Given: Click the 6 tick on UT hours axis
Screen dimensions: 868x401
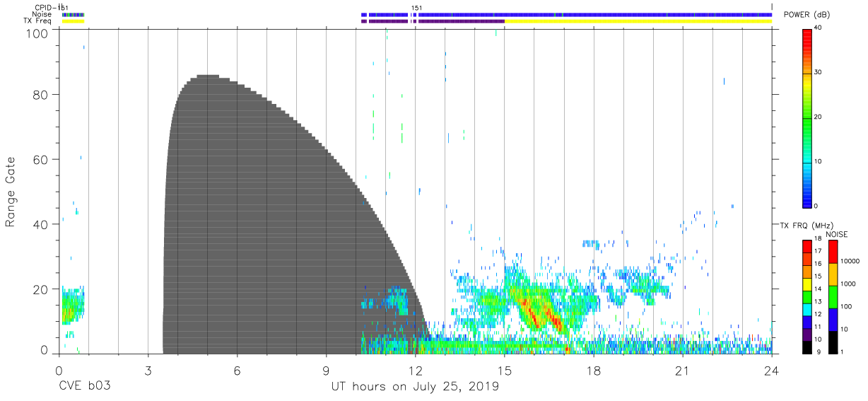Looking at the screenshot, I should [237, 370].
